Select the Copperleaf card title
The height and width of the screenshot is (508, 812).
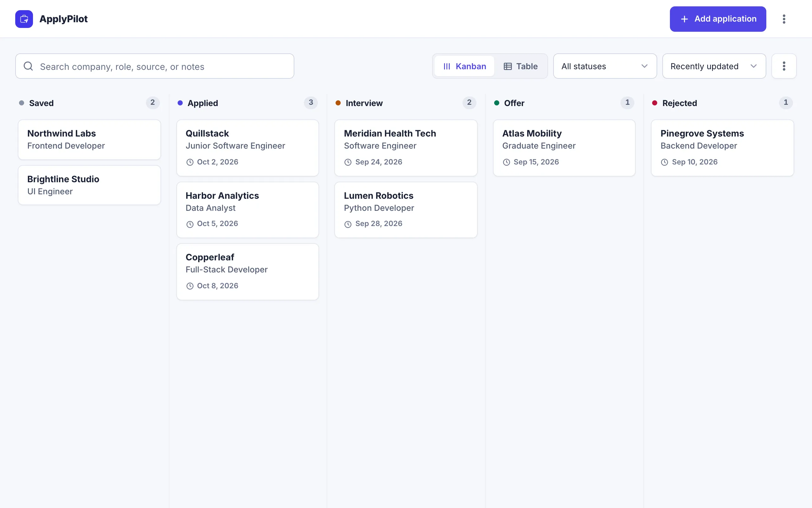pyautogui.click(x=210, y=257)
